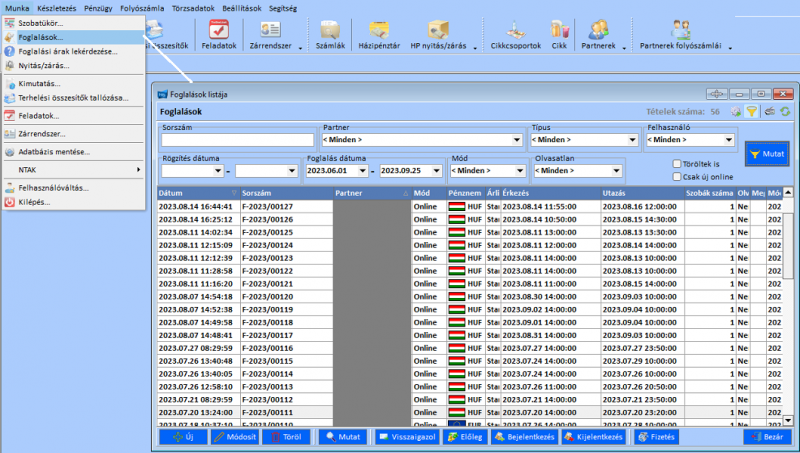
Task: Click the move icon in Foglalások listája title bar
Action: coord(717,94)
